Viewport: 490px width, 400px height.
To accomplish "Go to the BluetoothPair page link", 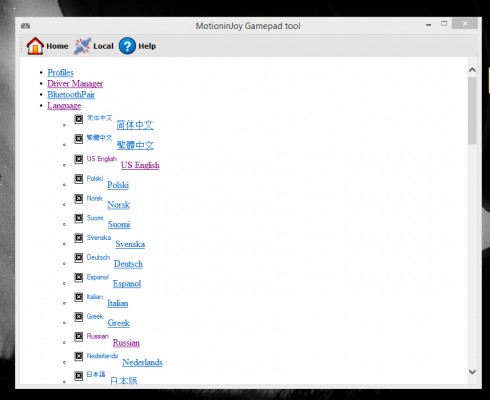I will pyautogui.click(x=71, y=95).
